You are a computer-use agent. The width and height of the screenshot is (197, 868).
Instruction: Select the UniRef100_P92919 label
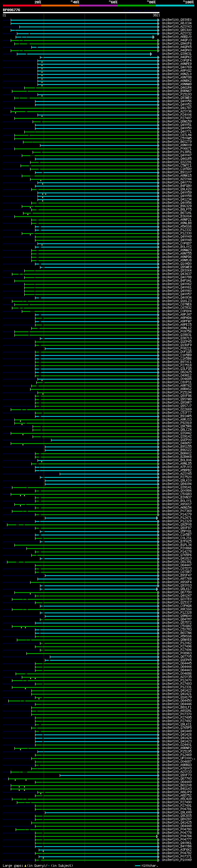click(x=177, y=423)
